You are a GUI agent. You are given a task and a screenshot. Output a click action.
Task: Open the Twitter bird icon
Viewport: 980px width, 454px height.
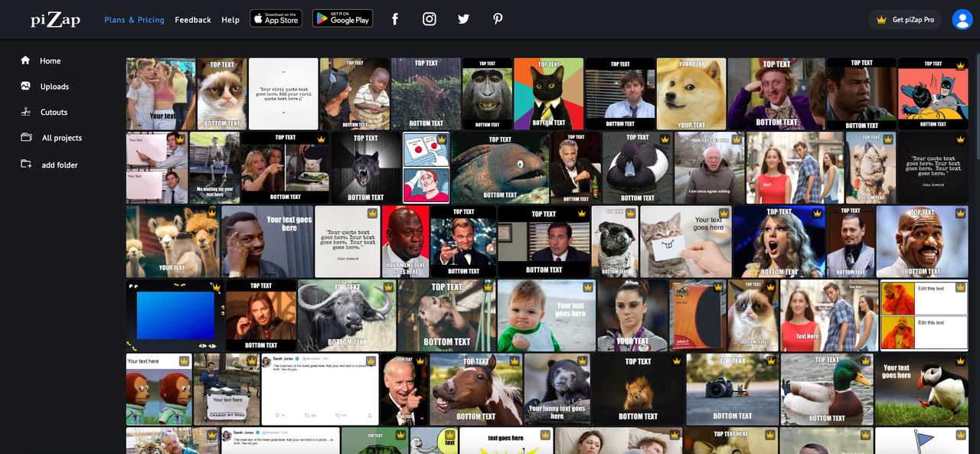tap(463, 19)
